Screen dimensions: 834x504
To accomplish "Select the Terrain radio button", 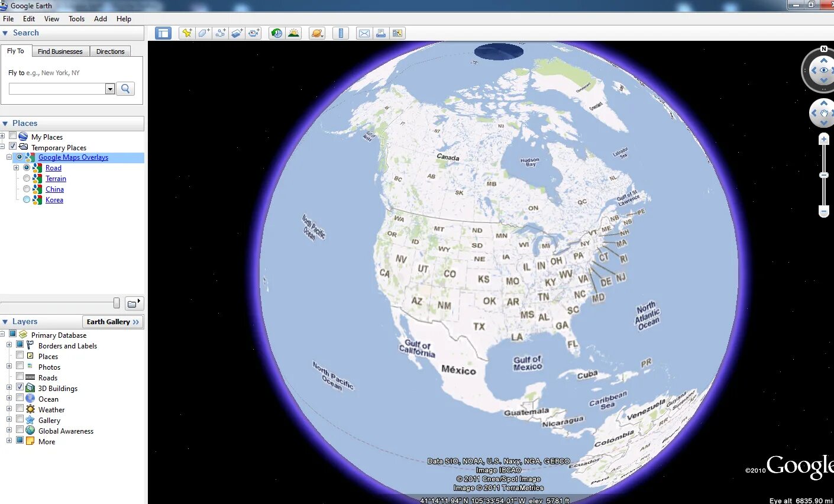I will 27,179.
